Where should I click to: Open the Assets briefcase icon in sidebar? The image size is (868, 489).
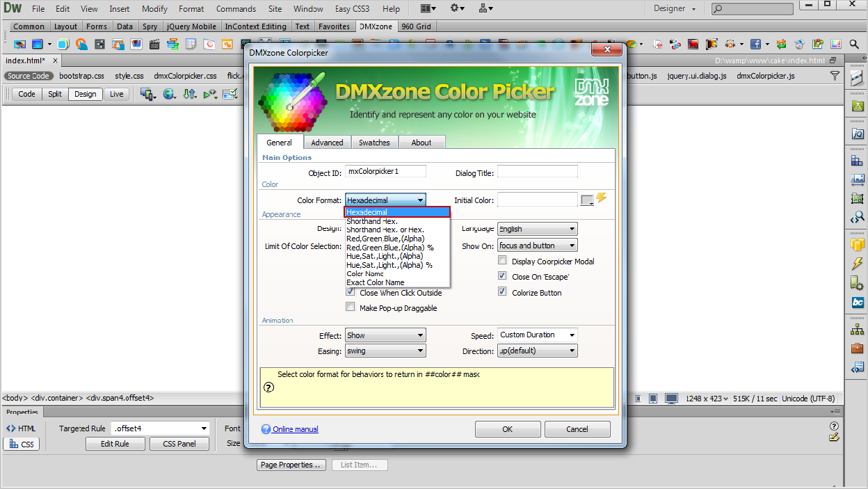[x=858, y=348]
